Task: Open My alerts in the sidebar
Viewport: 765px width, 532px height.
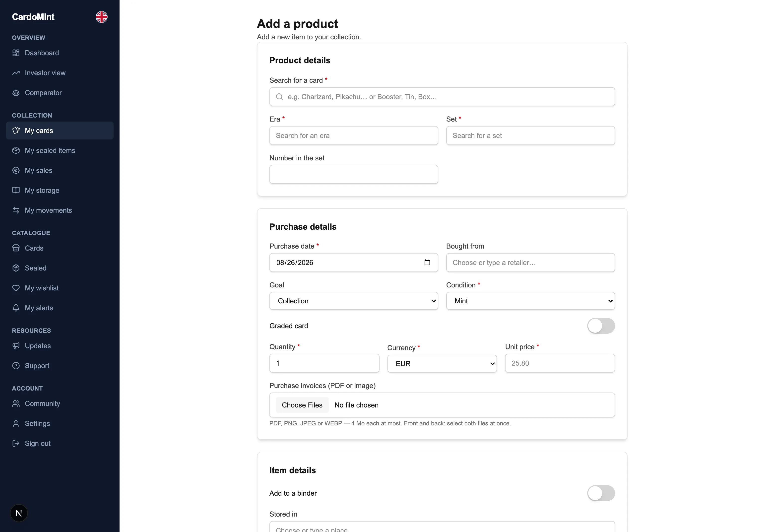Action: (x=60, y=308)
